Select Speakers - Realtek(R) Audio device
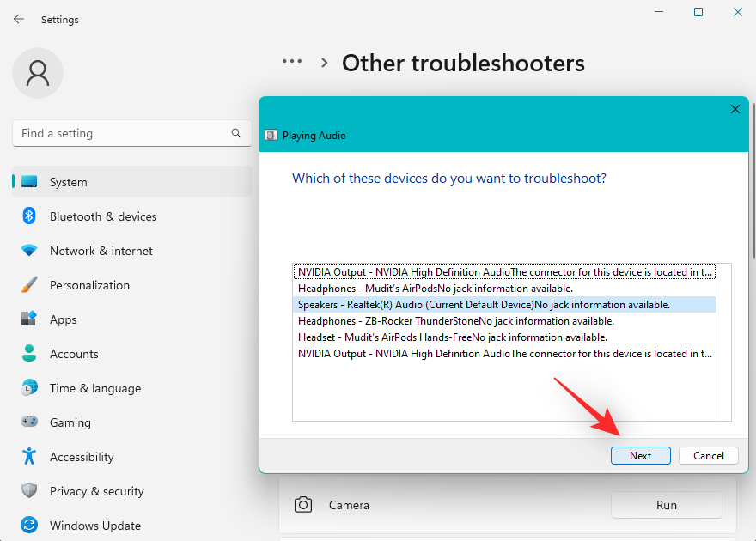Viewport: 756px width, 541px height. 504,305
